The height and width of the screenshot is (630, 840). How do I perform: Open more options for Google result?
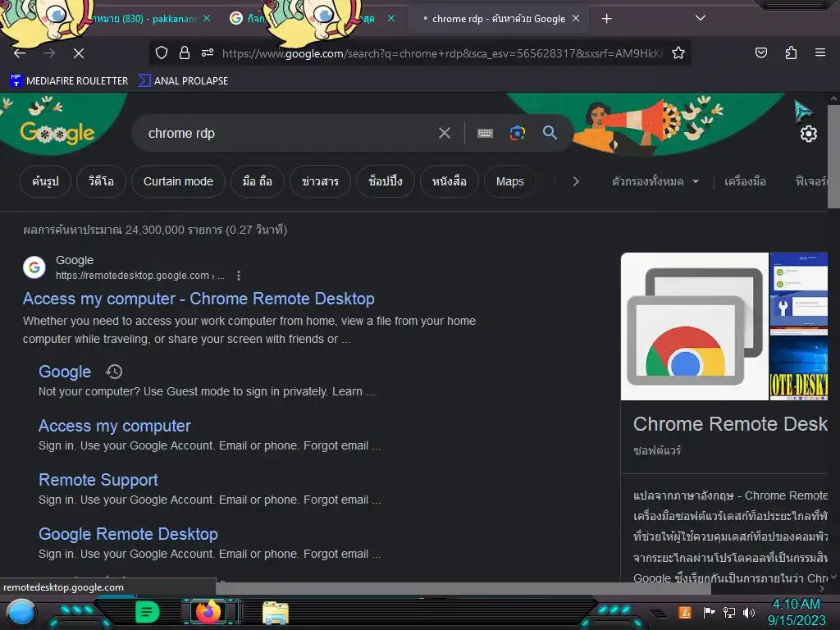pyautogui.click(x=239, y=276)
